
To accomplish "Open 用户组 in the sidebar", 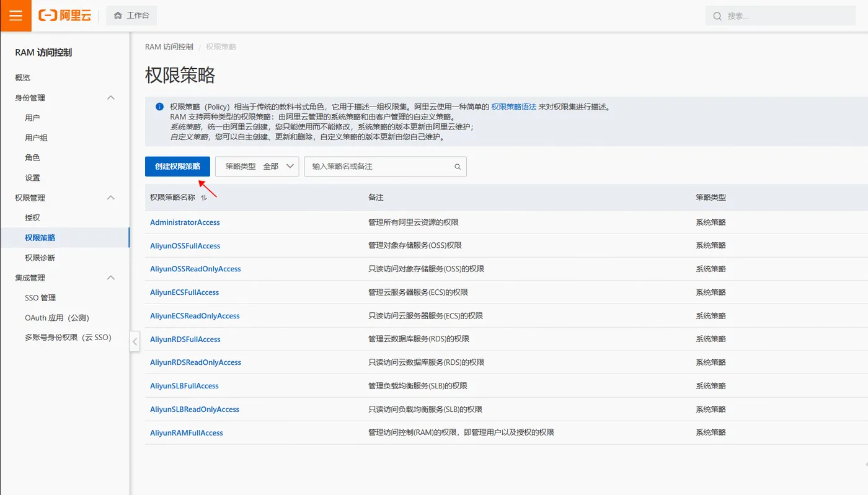I will (x=36, y=138).
